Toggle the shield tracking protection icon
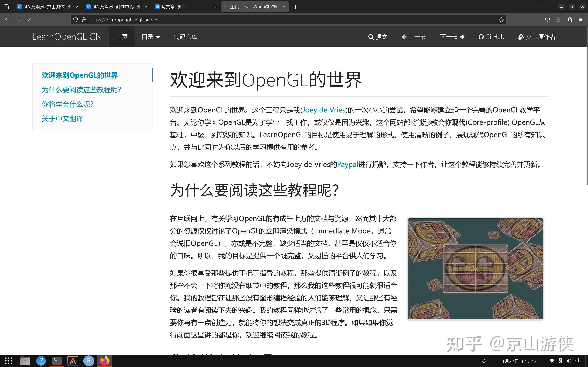 (x=75, y=20)
